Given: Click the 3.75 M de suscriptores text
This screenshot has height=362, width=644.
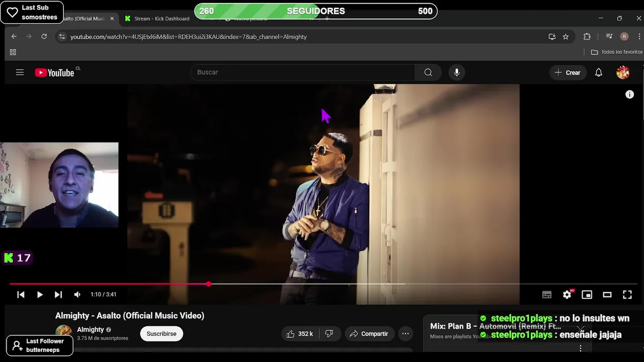Looking at the screenshot, I should coord(103,338).
